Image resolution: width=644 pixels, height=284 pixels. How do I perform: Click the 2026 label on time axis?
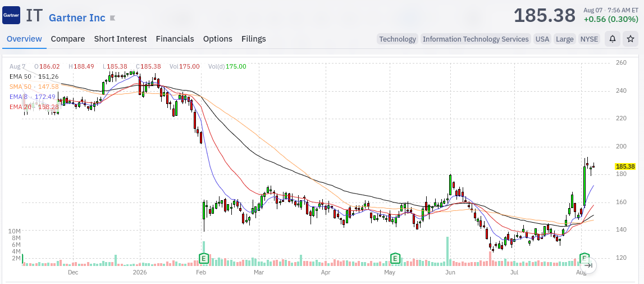tap(140, 273)
